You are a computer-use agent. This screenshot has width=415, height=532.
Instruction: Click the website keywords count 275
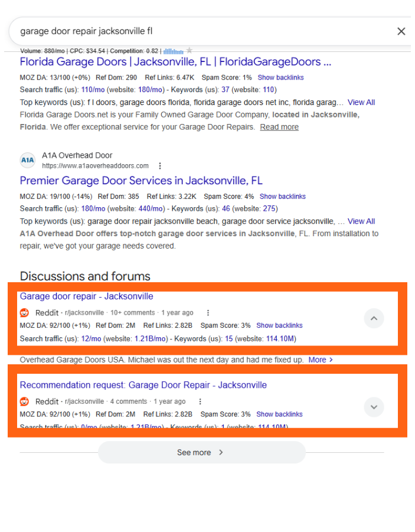coord(269,208)
